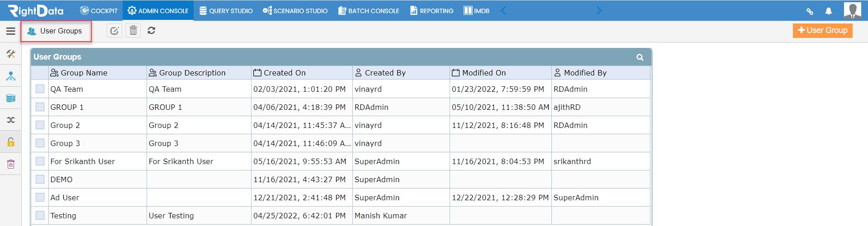Click the database stack sidebar icon
Viewport: 868px width, 226px height.
[11, 98]
